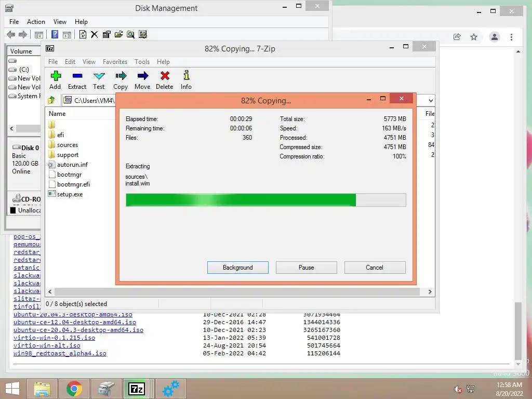This screenshot has width=532, height=399.
Task: Select the sources folder in 7-Zip
Action: tap(68, 145)
